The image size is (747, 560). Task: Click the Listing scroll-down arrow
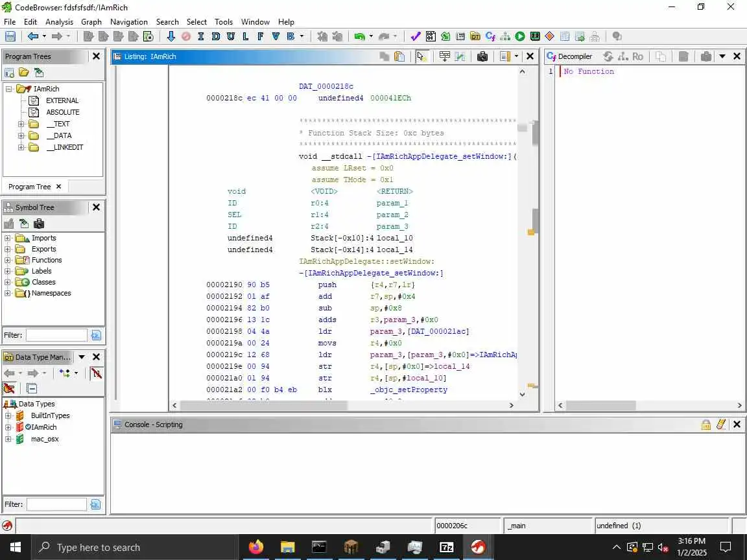[x=522, y=394]
